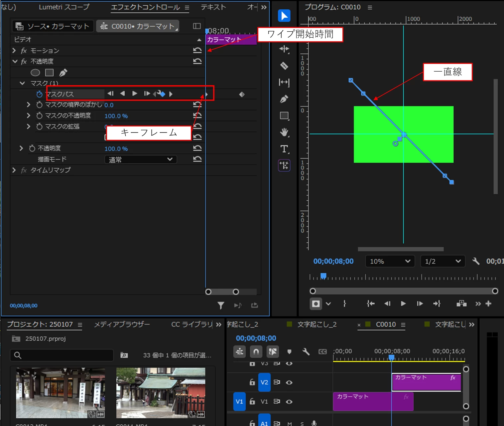
Task: Select the Selection tool arrow
Action: [x=284, y=16]
